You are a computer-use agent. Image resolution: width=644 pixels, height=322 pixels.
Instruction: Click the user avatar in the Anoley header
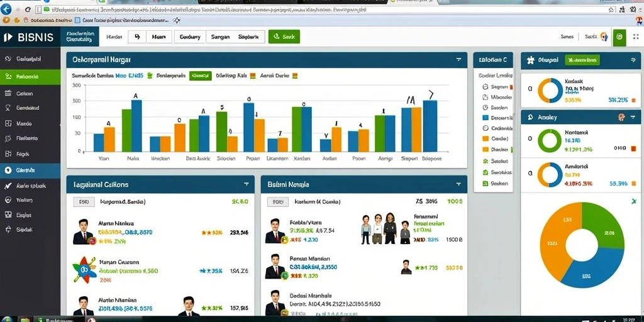[x=621, y=118]
